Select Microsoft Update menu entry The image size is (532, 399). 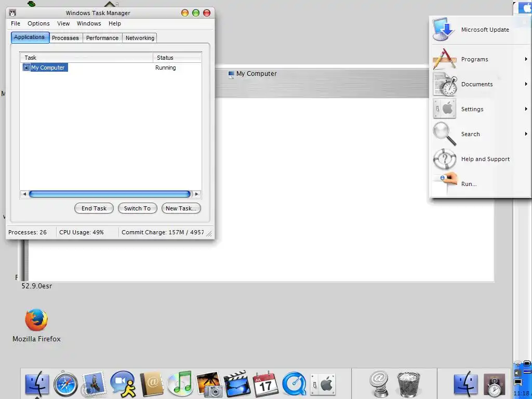pos(481,30)
